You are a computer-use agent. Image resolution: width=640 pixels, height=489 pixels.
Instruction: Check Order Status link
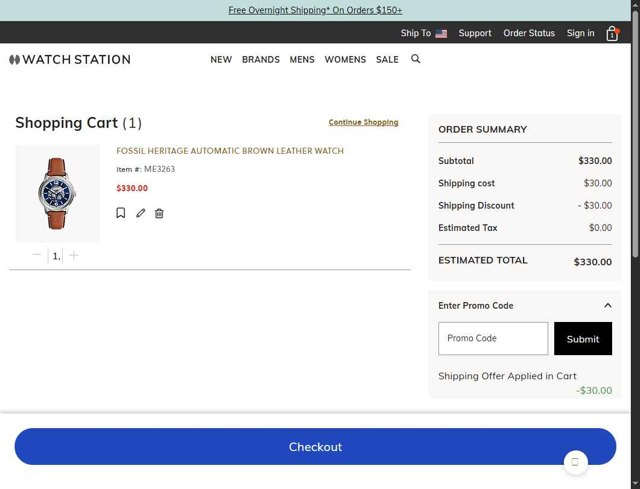[529, 33]
